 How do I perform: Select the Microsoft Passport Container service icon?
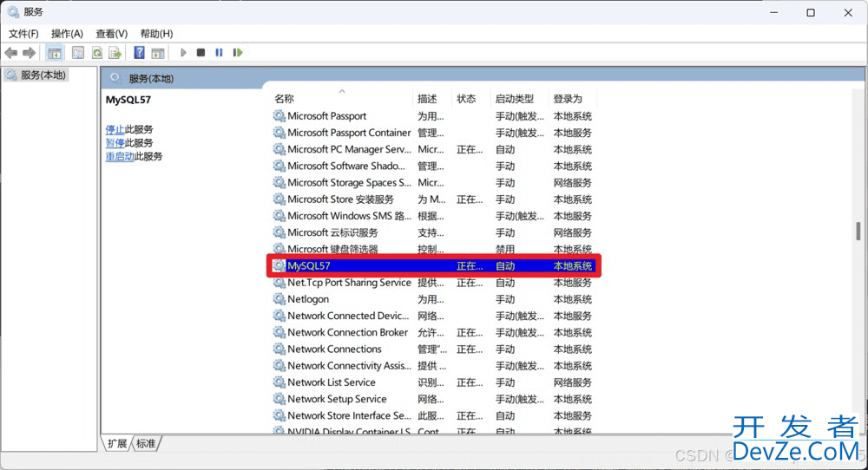point(279,133)
